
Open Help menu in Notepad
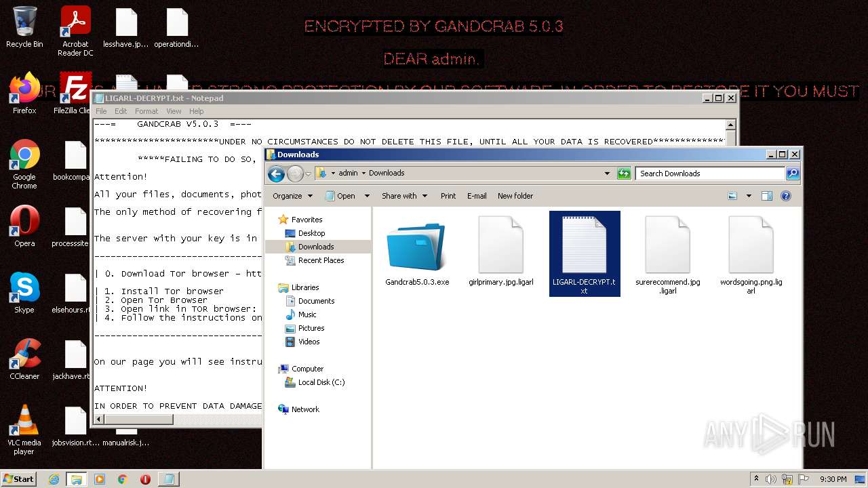(196, 111)
